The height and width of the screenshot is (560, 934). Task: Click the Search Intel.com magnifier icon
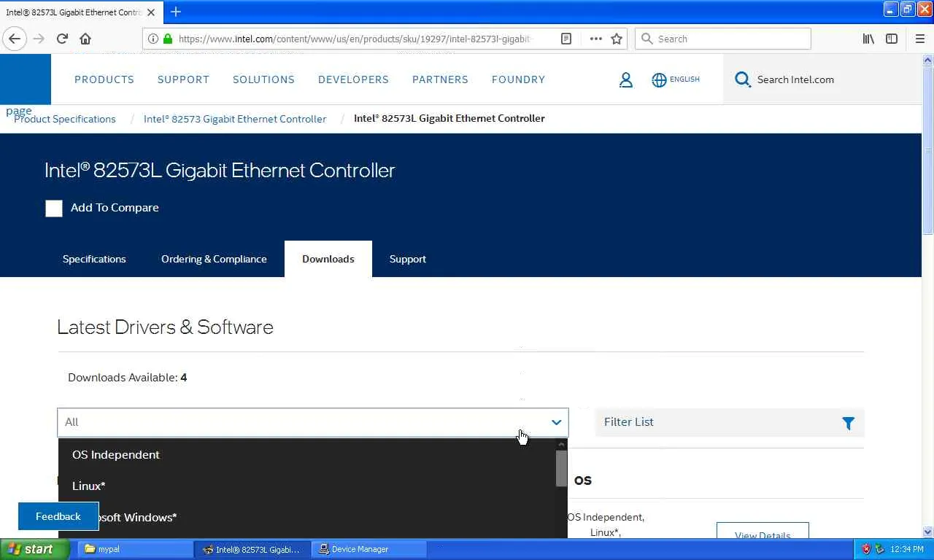(743, 79)
